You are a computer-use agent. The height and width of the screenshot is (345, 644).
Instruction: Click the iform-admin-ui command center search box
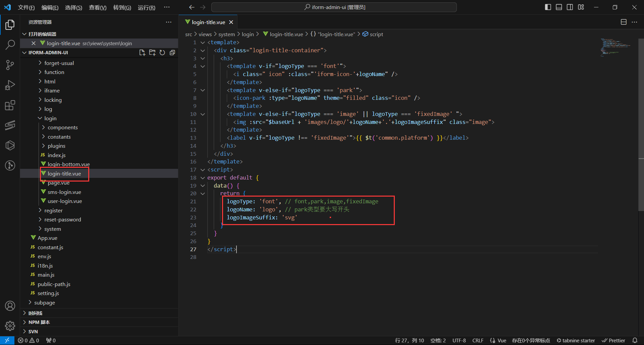tap(334, 7)
